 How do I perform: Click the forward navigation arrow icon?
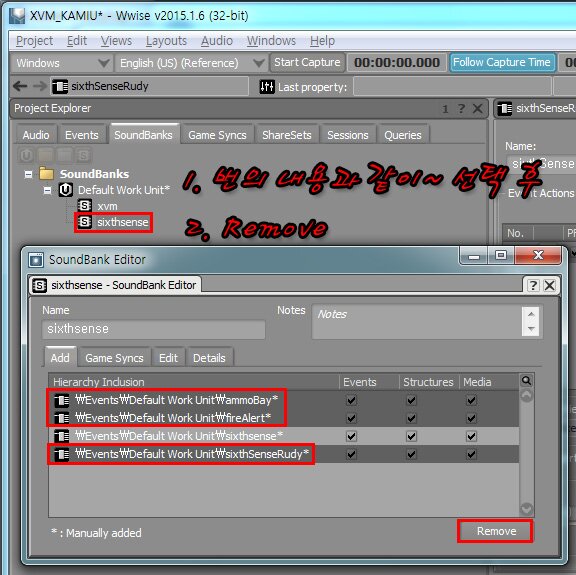point(40,86)
